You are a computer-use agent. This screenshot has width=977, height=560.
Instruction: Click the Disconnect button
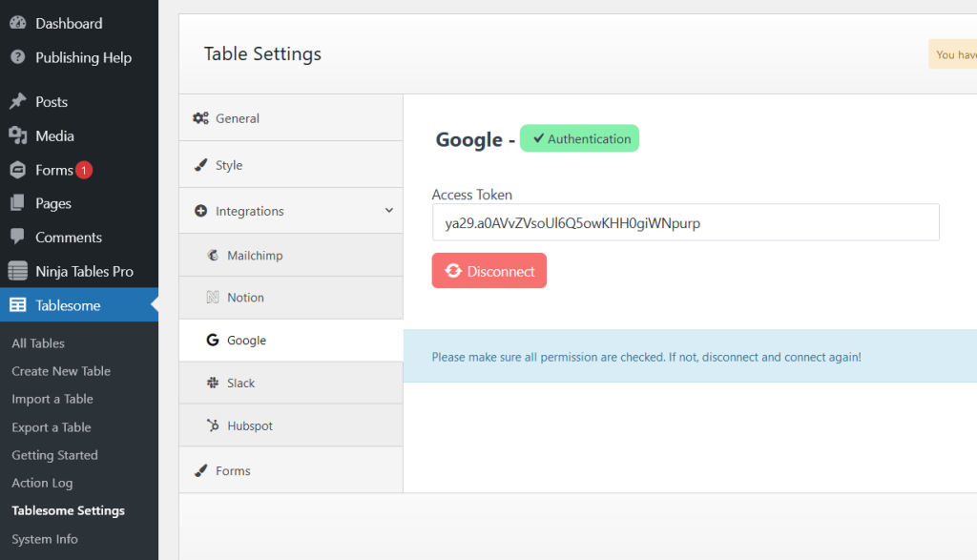pos(488,270)
